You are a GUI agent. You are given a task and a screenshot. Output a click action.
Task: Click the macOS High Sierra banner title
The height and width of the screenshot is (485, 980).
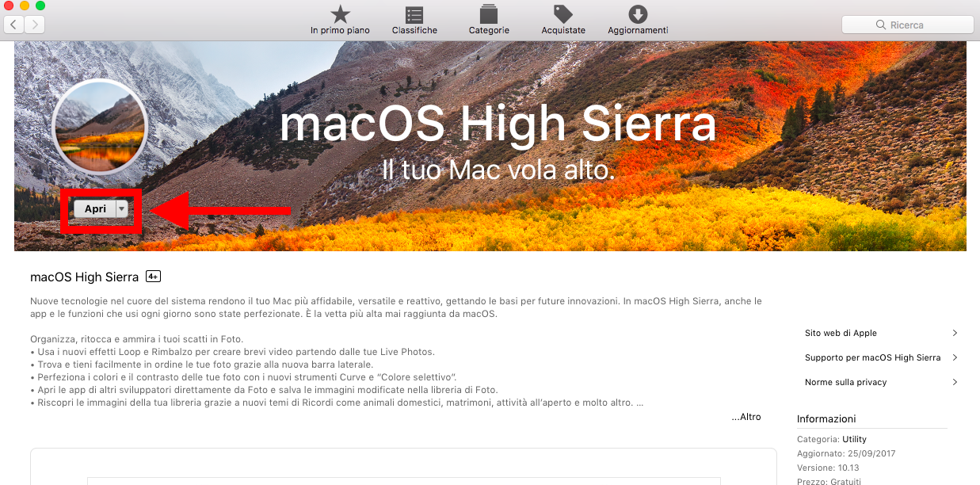(498, 125)
